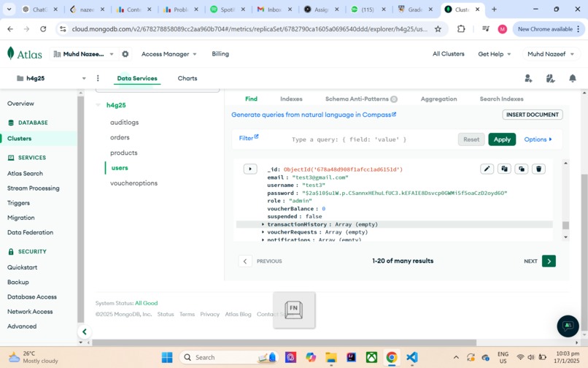Click the horizontal page scrollbar
Viewport: 588px width, 368px height.
pos(284,342)
